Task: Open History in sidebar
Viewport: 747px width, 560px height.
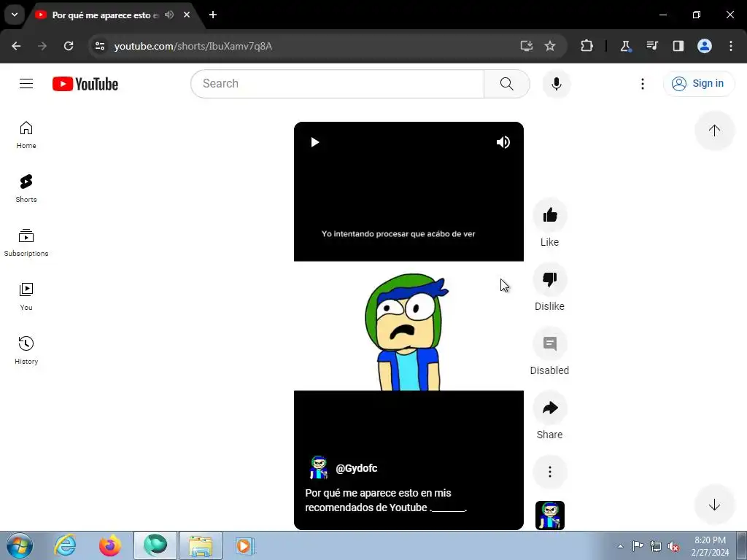Action: coord(26,351)
